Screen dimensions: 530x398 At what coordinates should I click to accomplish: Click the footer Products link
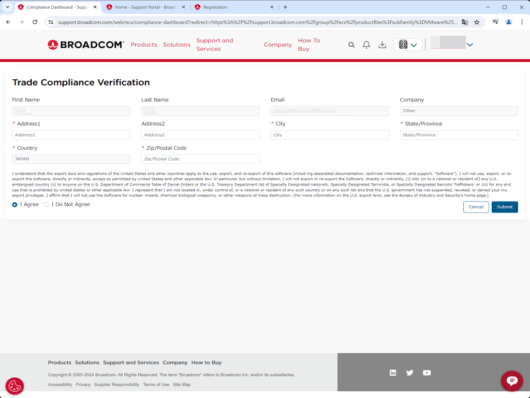pos(59,362)
